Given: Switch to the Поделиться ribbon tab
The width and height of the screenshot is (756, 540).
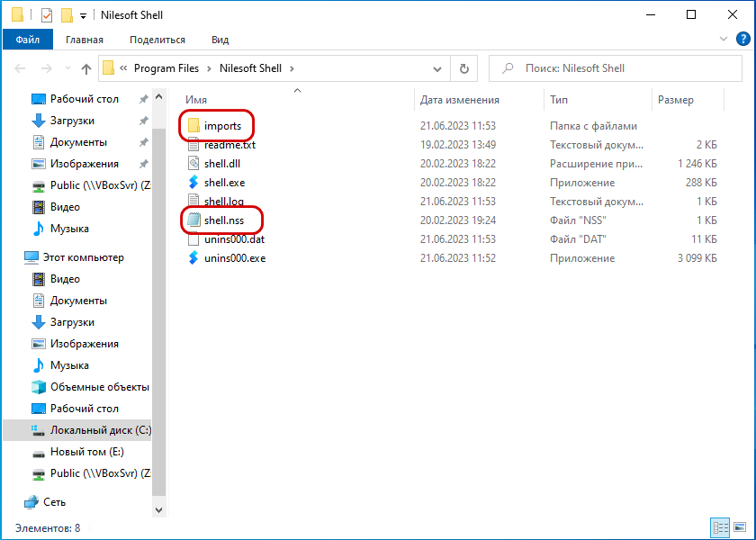Looking at the screenshot, I should point(157,40).
